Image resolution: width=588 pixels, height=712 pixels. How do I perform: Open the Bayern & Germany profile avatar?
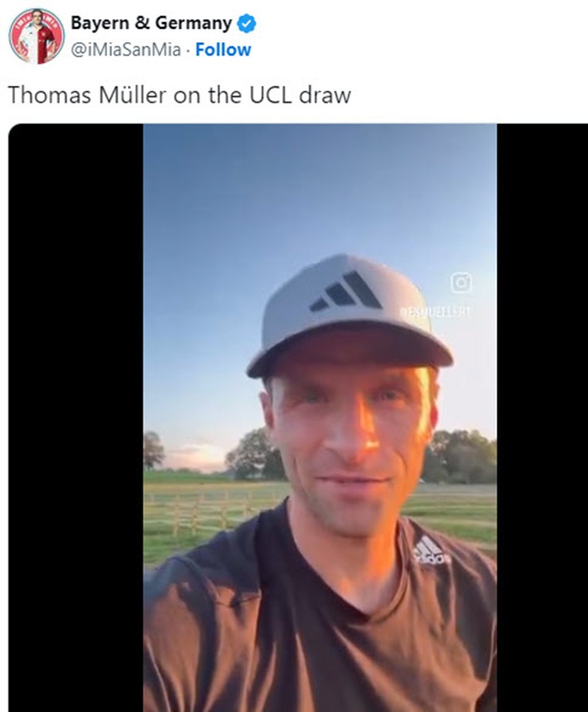[37, 36]
